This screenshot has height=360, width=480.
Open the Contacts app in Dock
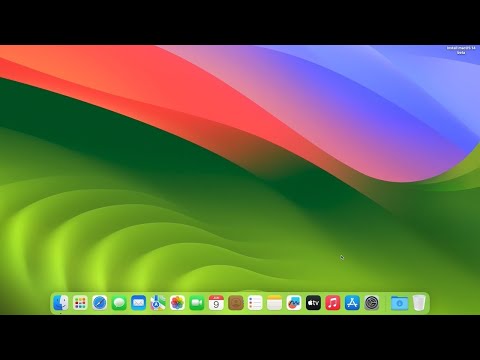tap(236, 303)
